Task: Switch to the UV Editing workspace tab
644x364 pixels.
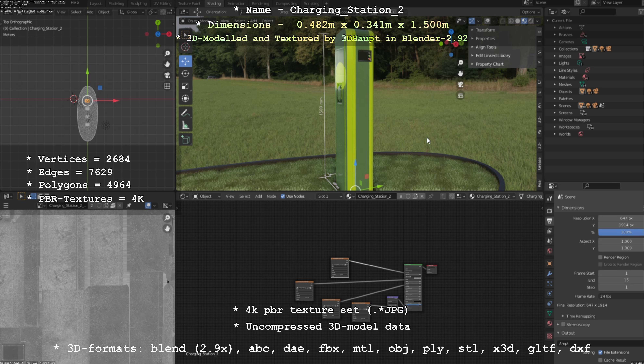Action: pos(162,4)
